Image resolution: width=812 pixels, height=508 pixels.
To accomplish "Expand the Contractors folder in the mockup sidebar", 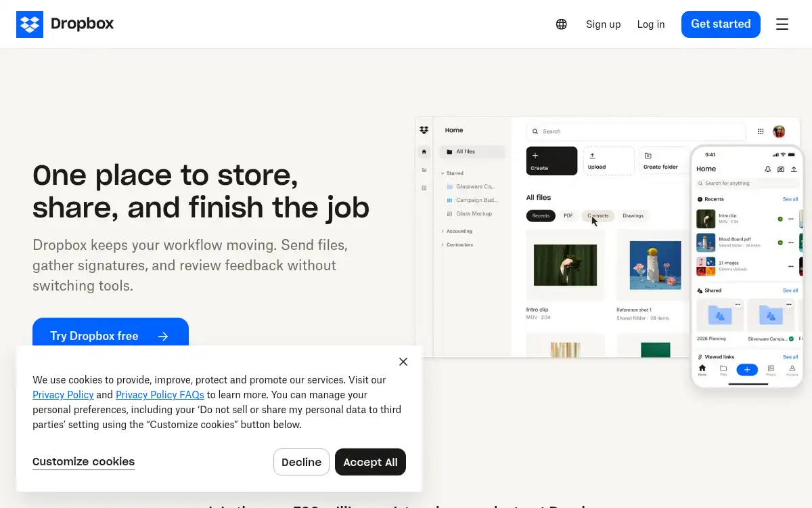I will point(443,245).
